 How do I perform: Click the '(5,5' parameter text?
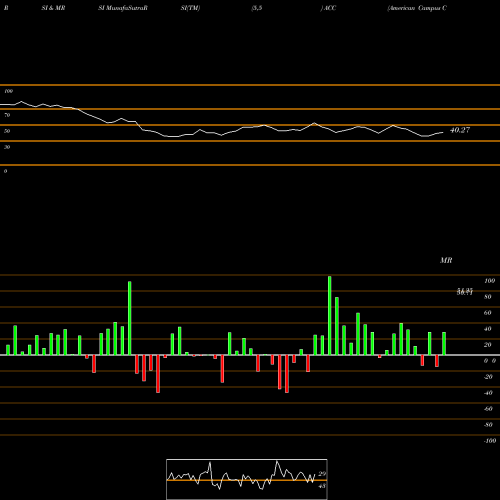[257, 8]
